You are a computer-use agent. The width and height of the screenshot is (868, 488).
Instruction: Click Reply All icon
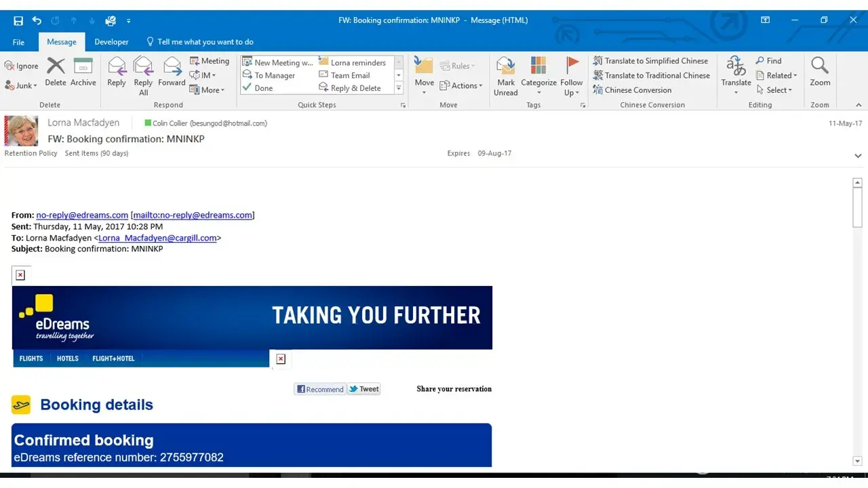tap(143, 66)
